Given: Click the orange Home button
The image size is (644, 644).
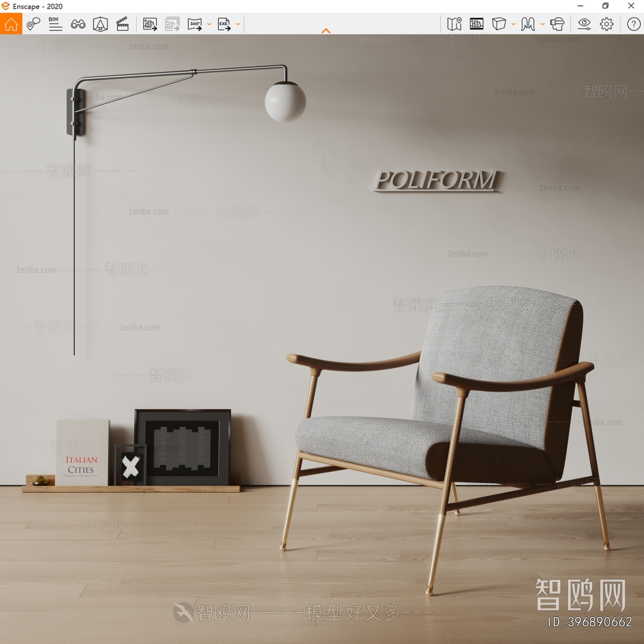Looking at the screenshot, I should pyautogui.click(x=11, y=24).
